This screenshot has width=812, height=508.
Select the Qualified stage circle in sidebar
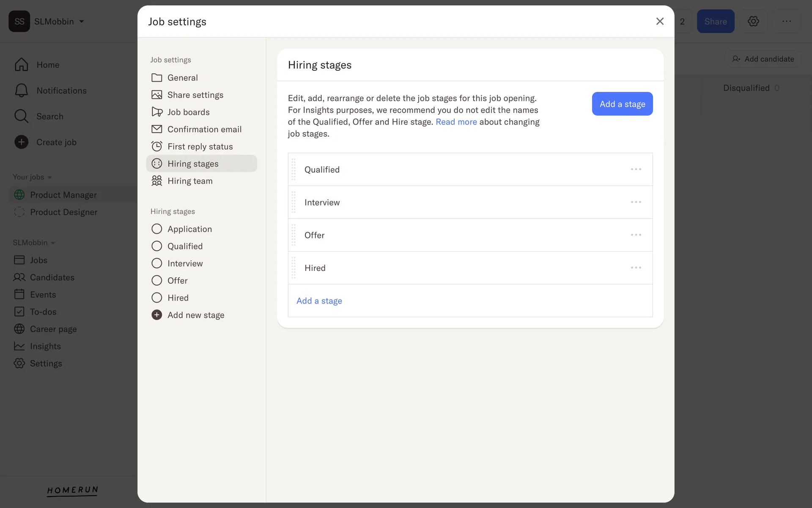pyautogui.click(x=156, y=246)
